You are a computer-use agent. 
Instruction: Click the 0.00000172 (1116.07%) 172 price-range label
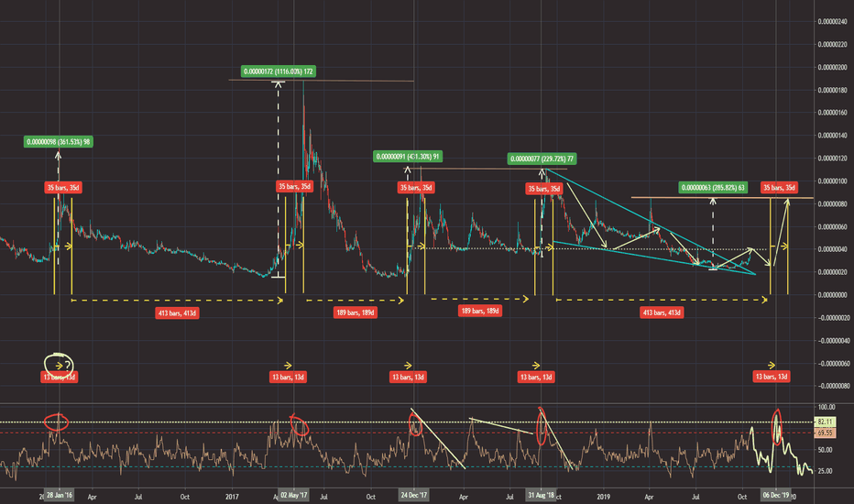tap(279, 71)
